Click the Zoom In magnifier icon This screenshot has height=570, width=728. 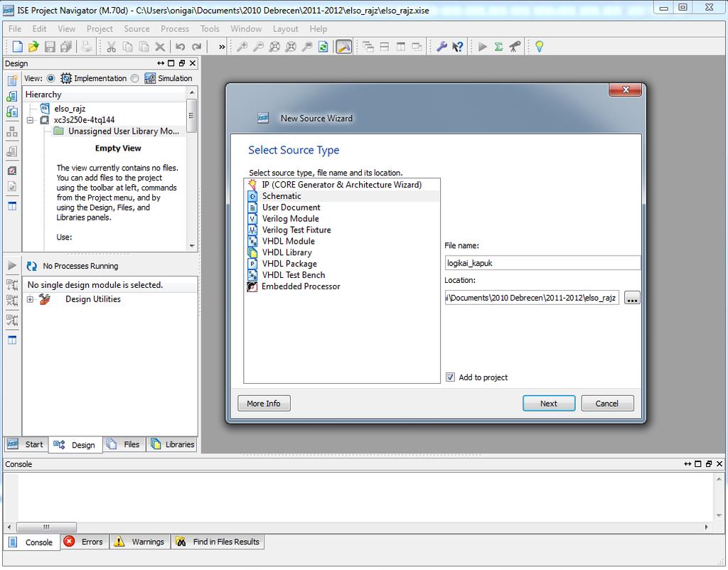pyautogui.click(x=242, y=46)
